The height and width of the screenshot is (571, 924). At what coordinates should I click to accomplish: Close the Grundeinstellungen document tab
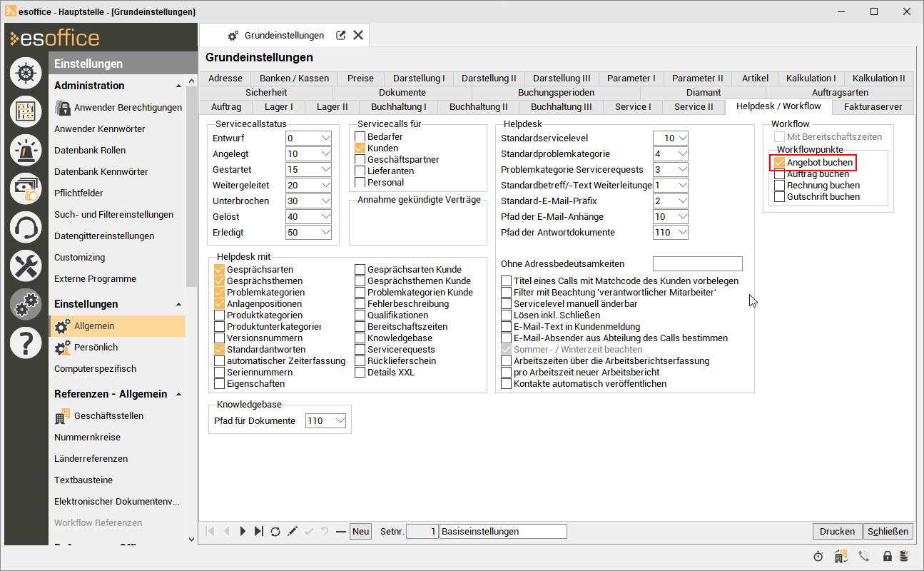click(x=358, y=35)
